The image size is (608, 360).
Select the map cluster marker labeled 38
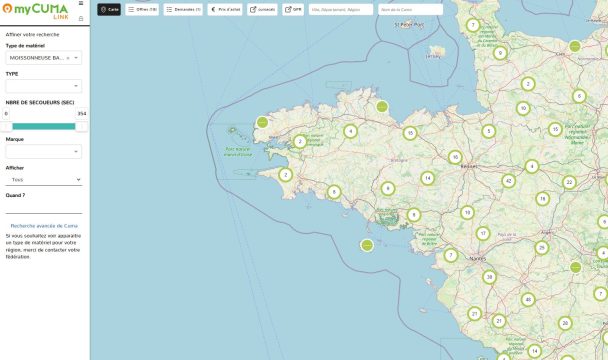point(489,277)
